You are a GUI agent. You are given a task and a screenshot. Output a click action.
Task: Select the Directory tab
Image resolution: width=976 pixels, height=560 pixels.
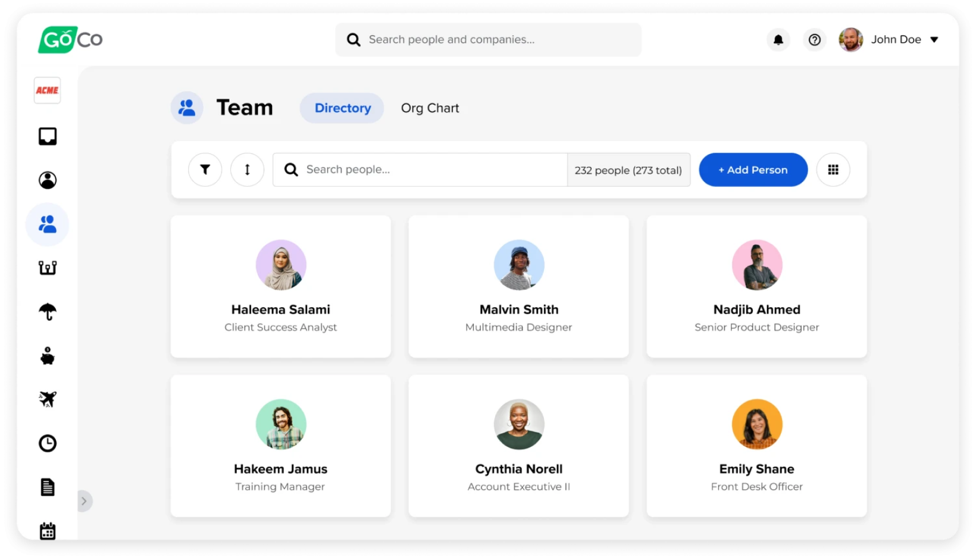(x=342, y=108)
